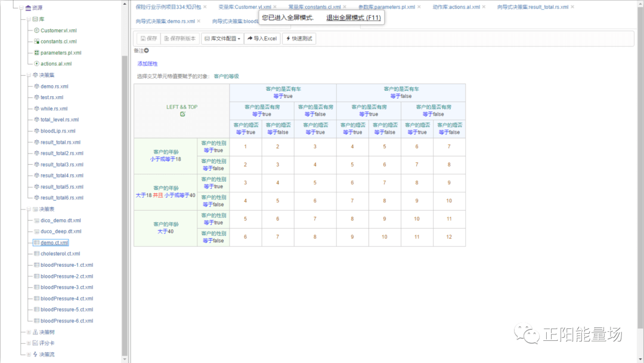Close the 动作库:actions.al.xml tab
Image resolution: width=644 pixels, height=363 pixels.
pos(484,7)
